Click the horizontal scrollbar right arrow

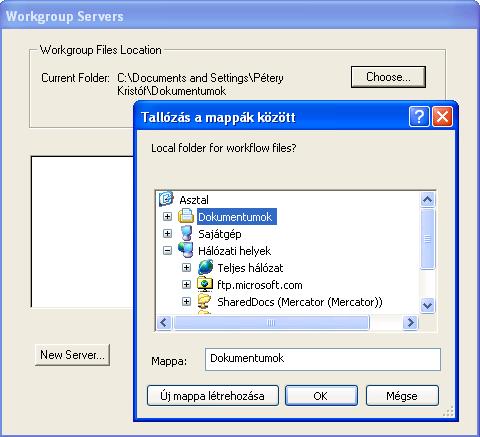410,322
